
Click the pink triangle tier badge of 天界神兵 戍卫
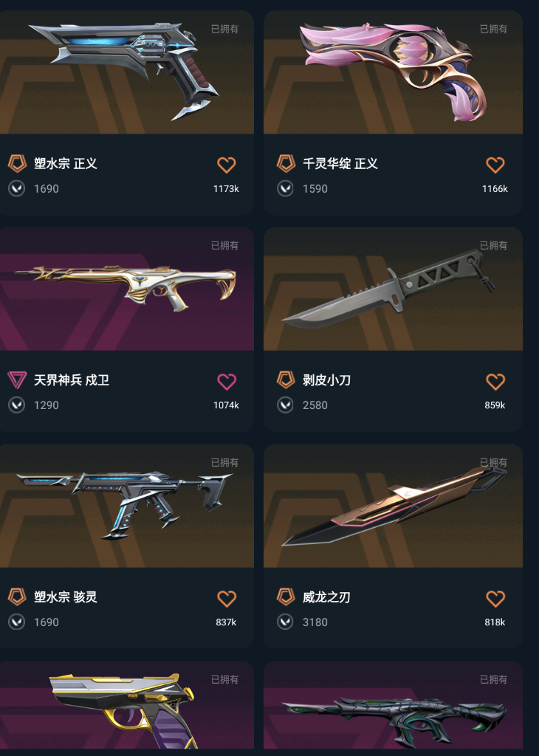(x=17, y=380)
